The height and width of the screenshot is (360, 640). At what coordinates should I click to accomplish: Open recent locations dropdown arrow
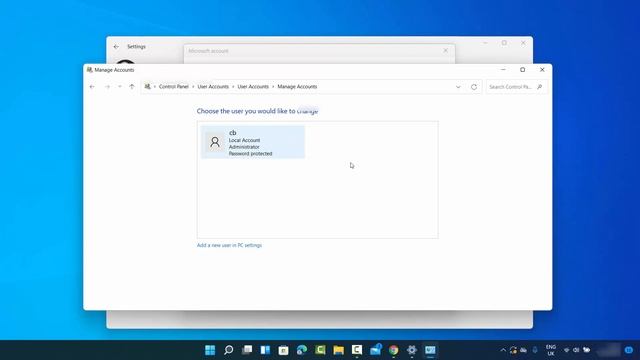[120, 87]
